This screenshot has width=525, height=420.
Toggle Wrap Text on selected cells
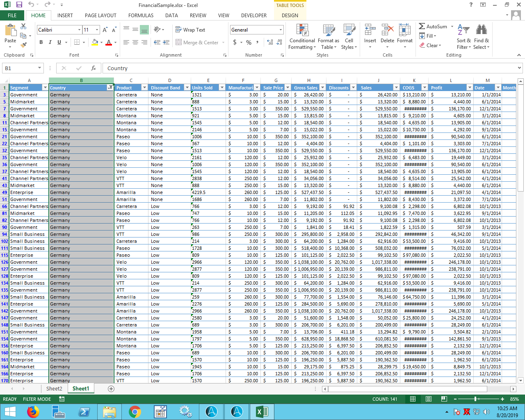click(190, 30)
